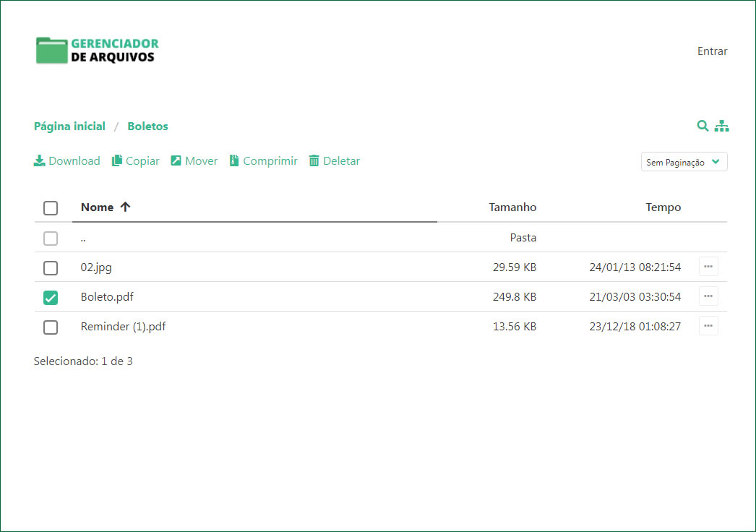Expand the actions menu for Reminder (1).pdf
The width and height of the screenshot is (756, 532).
click(708, 326)
